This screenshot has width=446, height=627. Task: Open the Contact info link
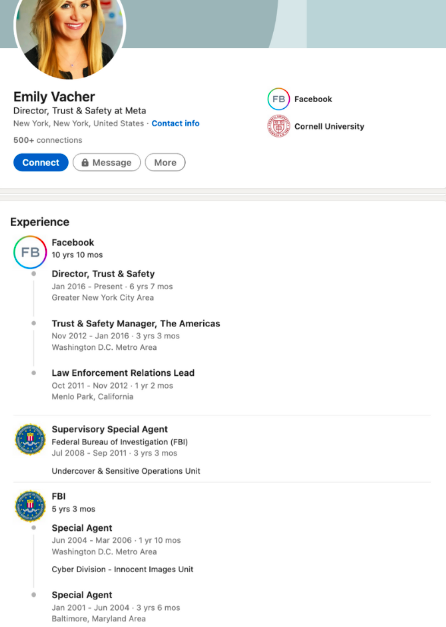[175, 123]
